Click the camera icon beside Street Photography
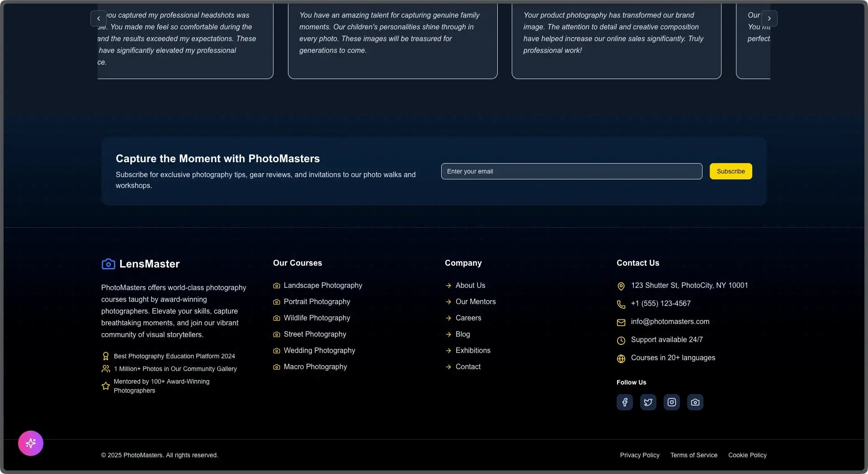Screen dimensions: 868x474 tap(277, 334)
